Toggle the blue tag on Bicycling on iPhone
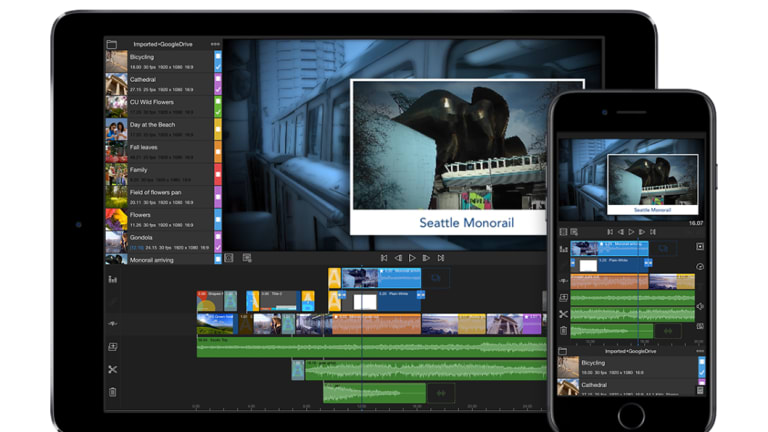Image resolution: width=768 pixels, height=432 pixels. pos(701,367)
